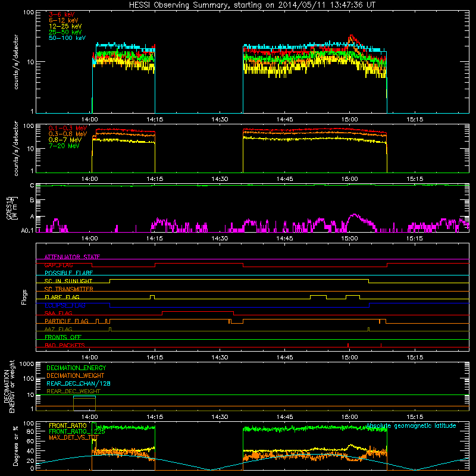Click the Degrees or % axis label
This screenshot has height=476, width=476.
tap(15, 446)
